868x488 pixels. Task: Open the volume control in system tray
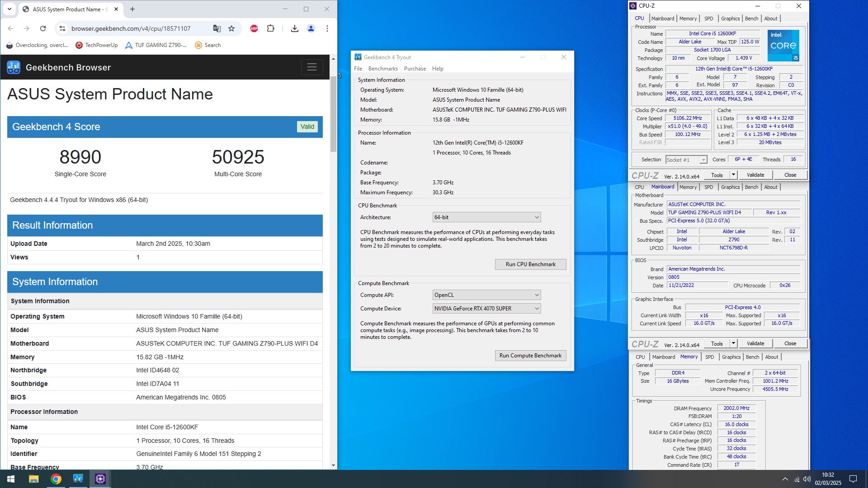(x=807, y=479)
